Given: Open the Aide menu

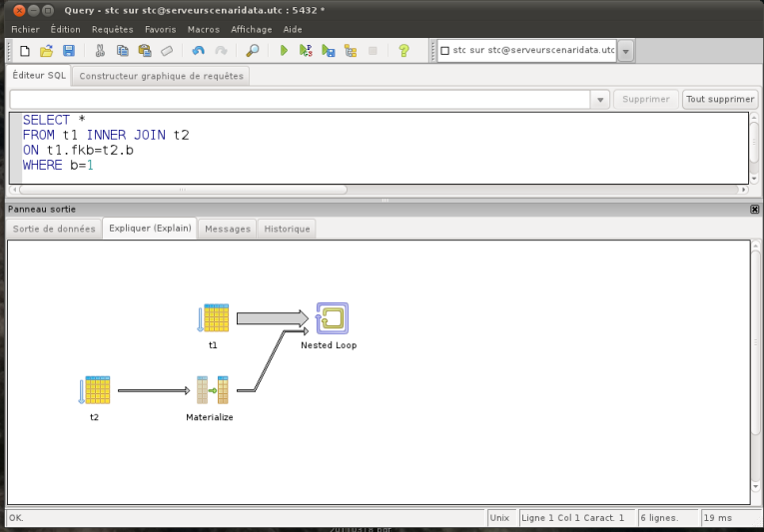Looking at the screenshot, I should 293,29.
